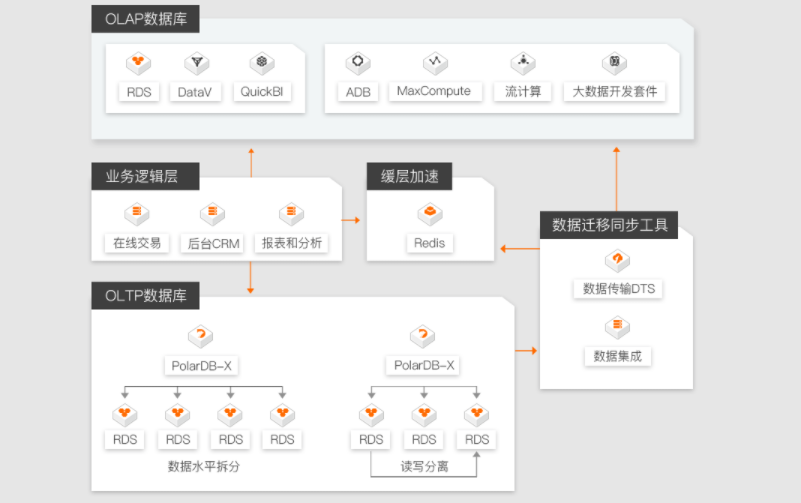Click the 数据传输DTS icon
The image size is (801, 503).
(617, 260)
